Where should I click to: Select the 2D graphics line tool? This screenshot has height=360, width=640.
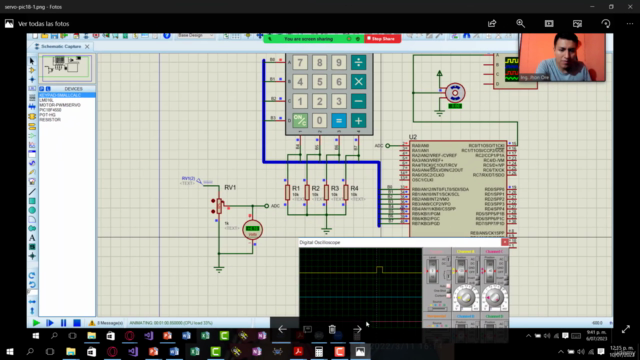click(x=32, y=191)
